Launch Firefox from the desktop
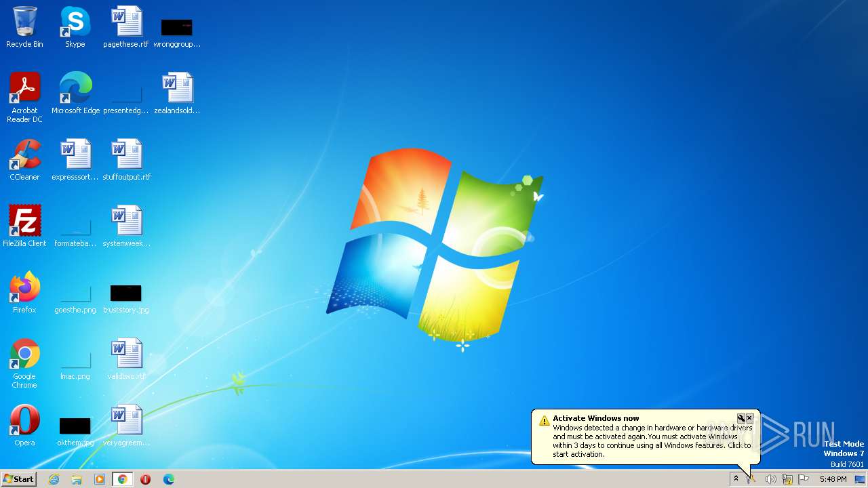 coord(24,293)
